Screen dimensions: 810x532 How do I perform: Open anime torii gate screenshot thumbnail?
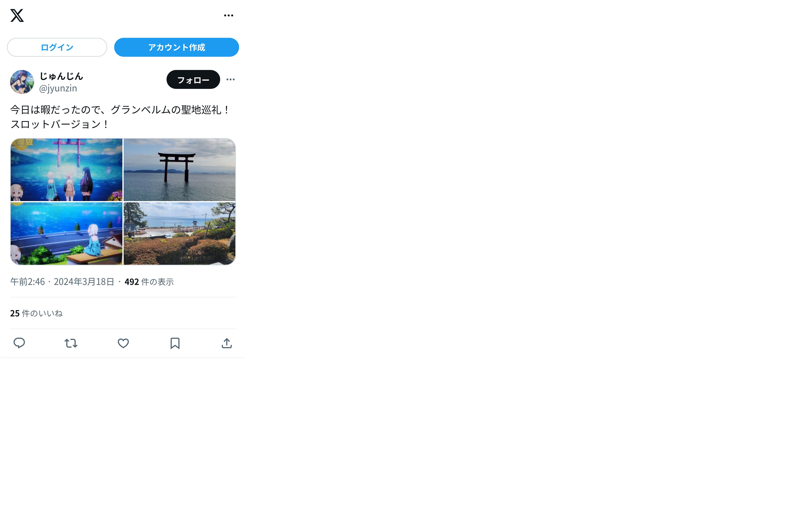(66, 170)
